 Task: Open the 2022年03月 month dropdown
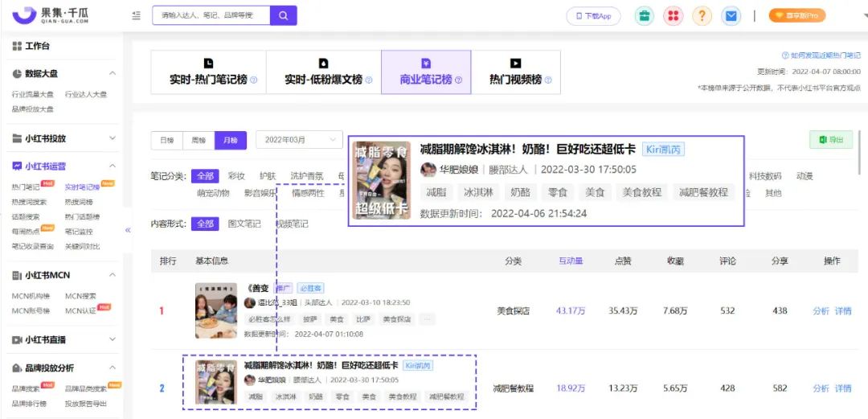[x=300, y=140]
